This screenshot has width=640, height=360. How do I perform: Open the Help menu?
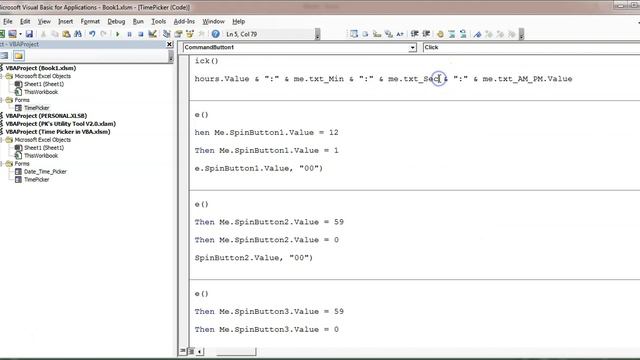[x=238, y=21]
